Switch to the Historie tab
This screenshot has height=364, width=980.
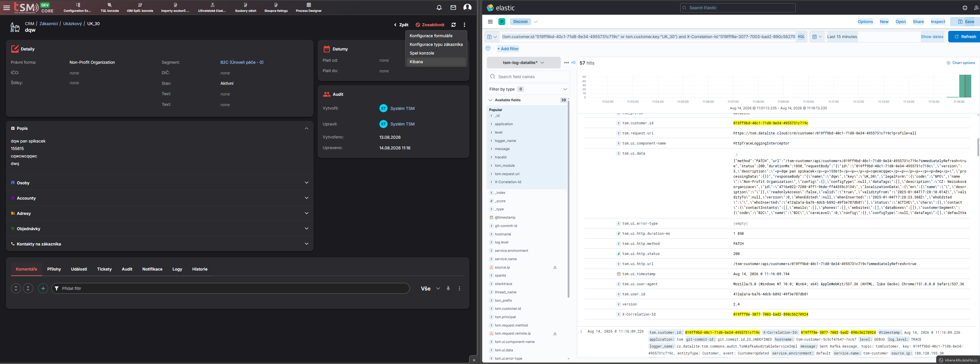pyautogui.click(x=200, y=269)
